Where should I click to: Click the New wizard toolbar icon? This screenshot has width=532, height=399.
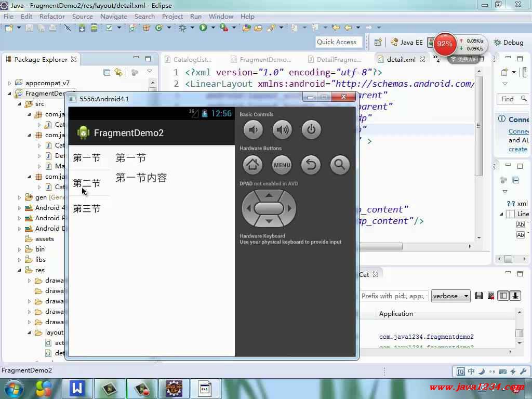(9, 28)
